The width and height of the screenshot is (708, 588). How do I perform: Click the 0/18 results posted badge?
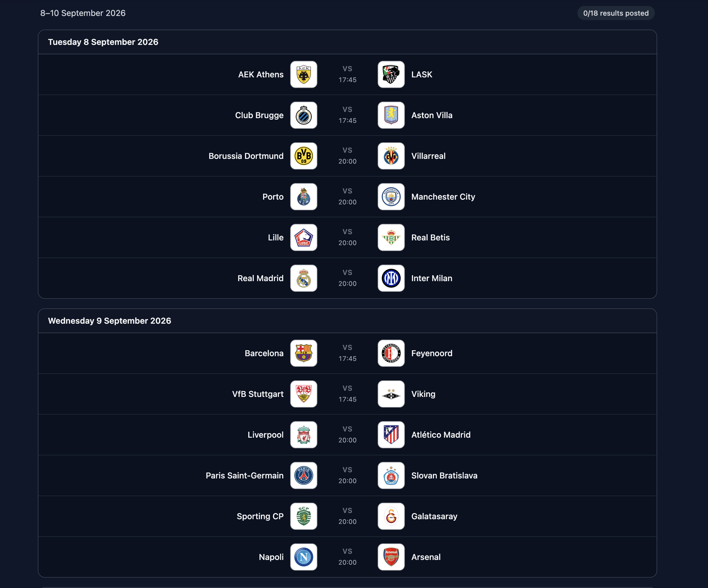(x=616, y=13)
